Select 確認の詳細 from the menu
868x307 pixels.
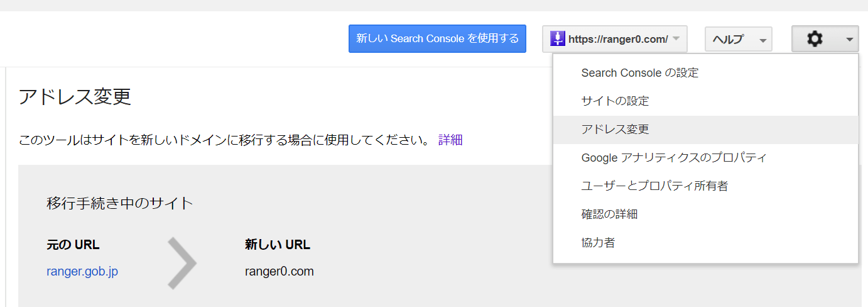coord(705,215)
